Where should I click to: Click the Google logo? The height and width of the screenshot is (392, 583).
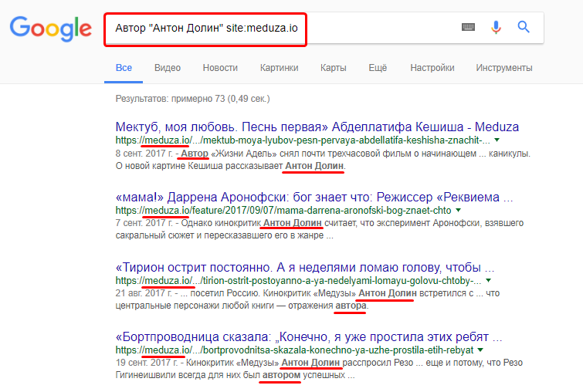coord(50,29)
